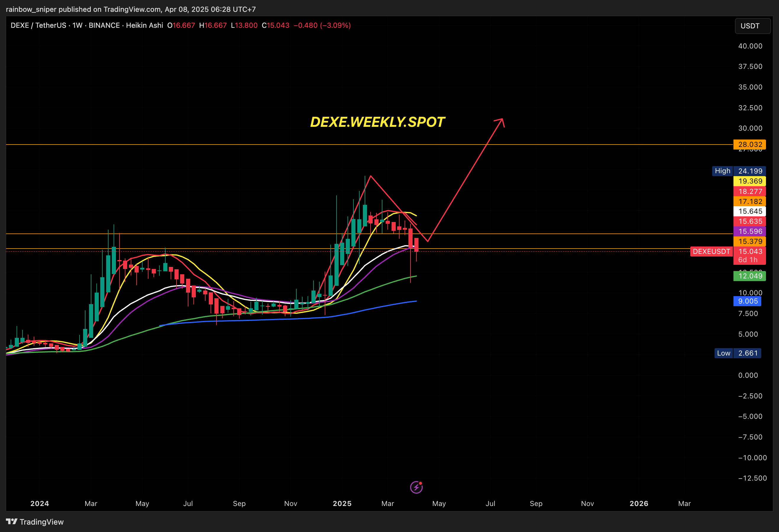
Task: Click the white 15.645 indicator label
Action: 749,211
